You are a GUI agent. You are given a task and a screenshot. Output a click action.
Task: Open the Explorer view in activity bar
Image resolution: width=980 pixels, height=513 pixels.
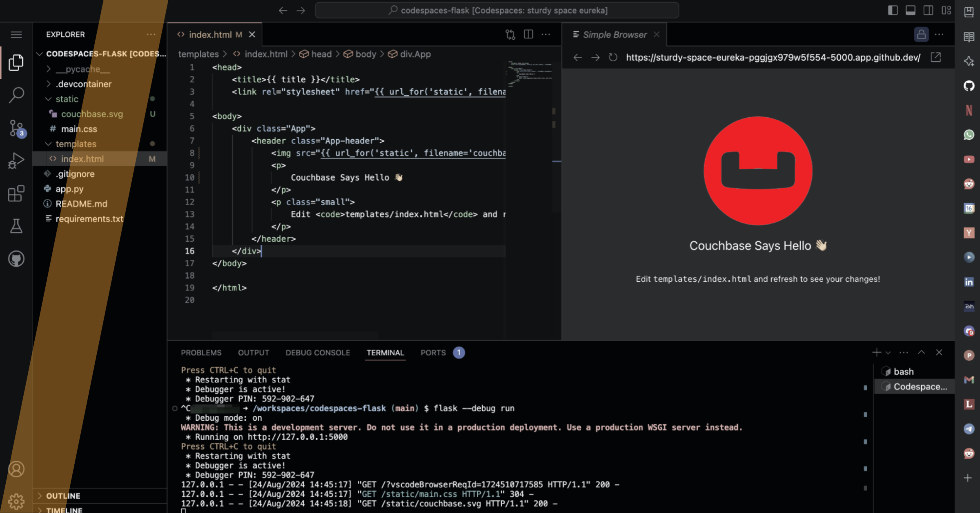(x=16, y=62)
